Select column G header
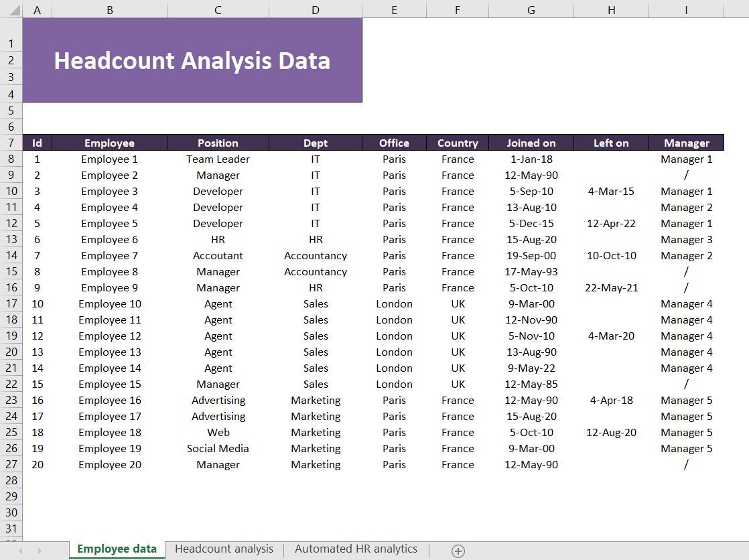This screenshot has height=560, width=749. point(531,10)
